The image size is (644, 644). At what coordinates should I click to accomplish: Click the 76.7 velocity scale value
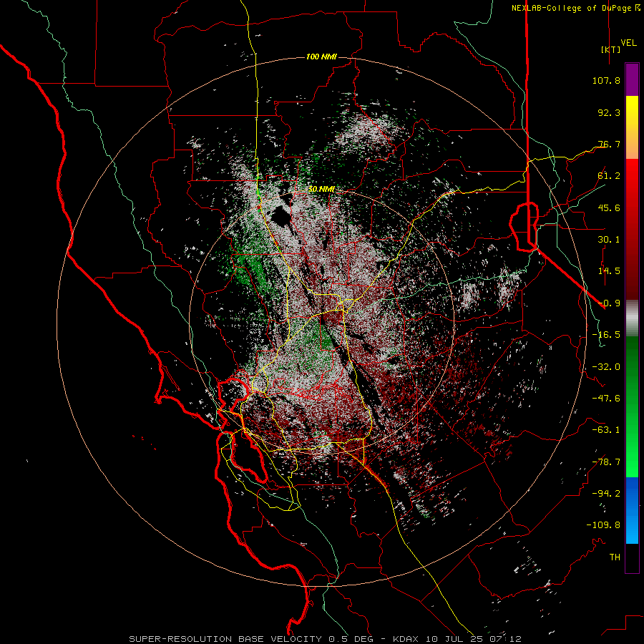click(609, 144)
